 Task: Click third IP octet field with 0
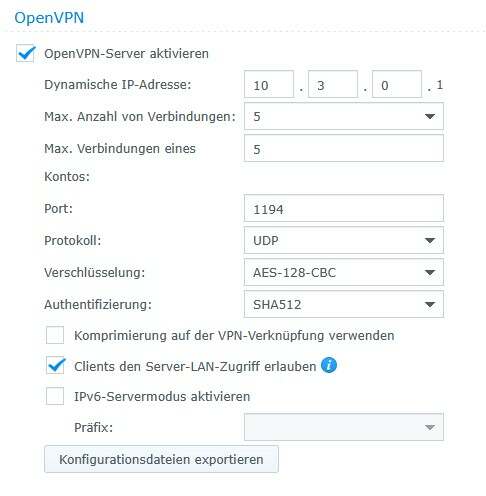397,84
